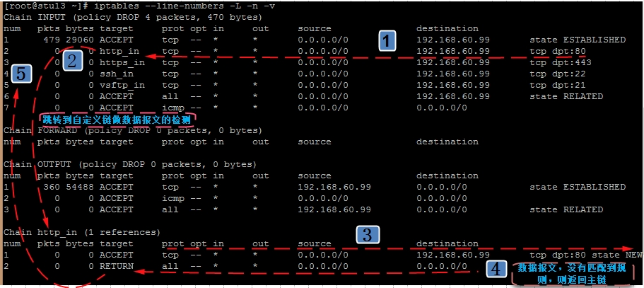The height and width of the screenshot is (288, 644).
Task: Click the 'destination' header of the FORWARD chain
Action: (x=447, y=142)
